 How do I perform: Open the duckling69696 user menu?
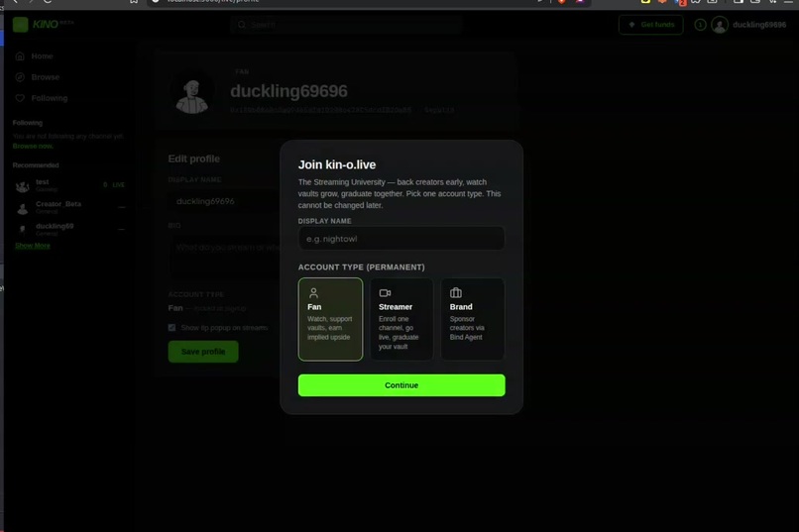749,25
